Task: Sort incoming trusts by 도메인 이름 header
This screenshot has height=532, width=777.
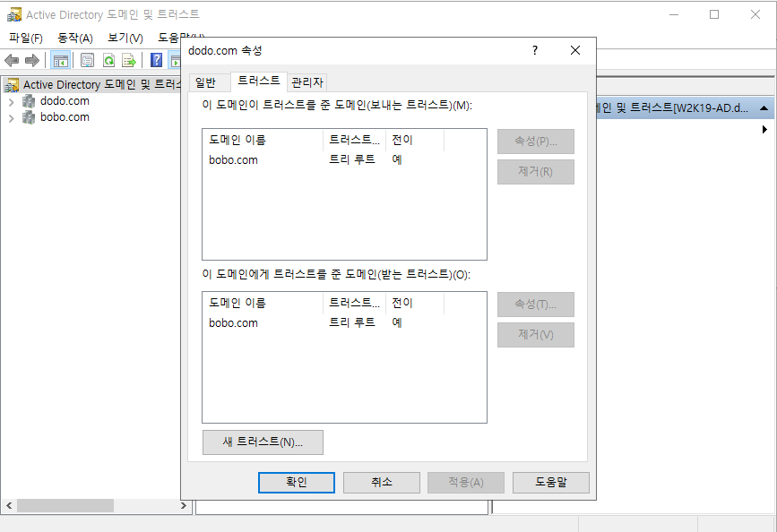Action: pos(263,303)
